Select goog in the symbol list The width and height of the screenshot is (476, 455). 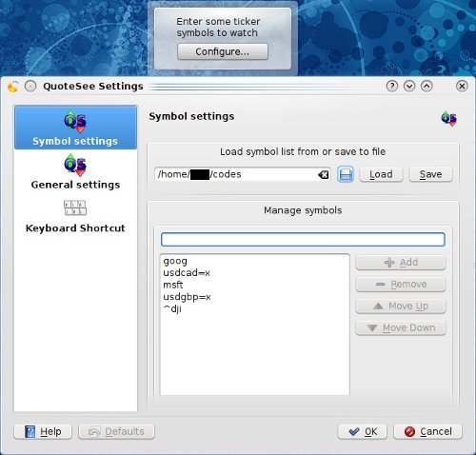click(x=255, y=261)
